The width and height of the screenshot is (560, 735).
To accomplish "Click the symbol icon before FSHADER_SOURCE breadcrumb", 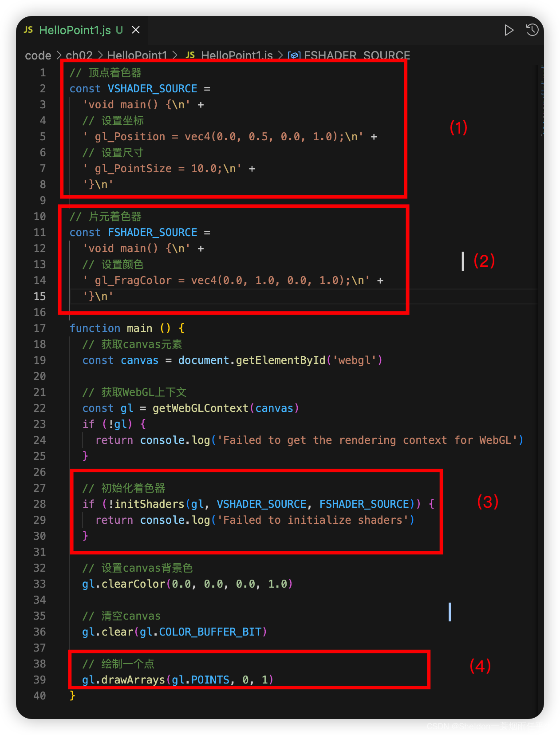I will click(294, 55).
